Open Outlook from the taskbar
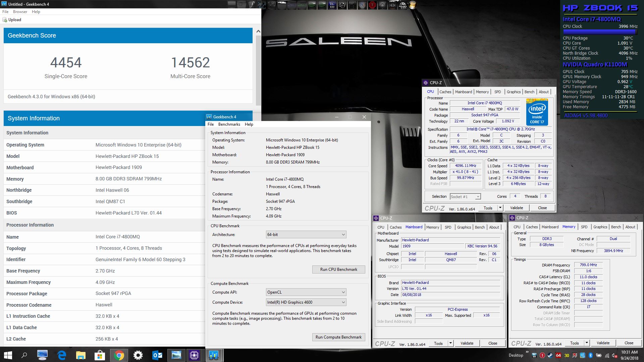This screenshot has width=644, height=362. (157, 355)
